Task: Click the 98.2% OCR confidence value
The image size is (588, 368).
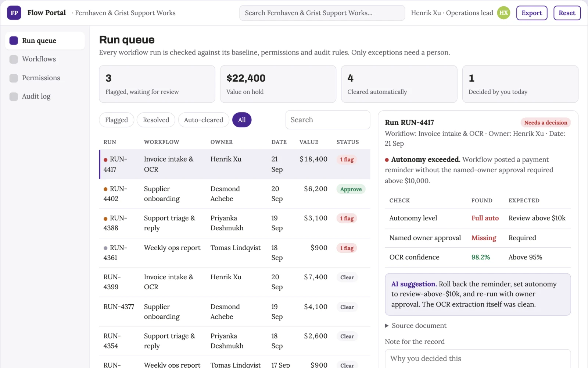Action: click(481, 257)
